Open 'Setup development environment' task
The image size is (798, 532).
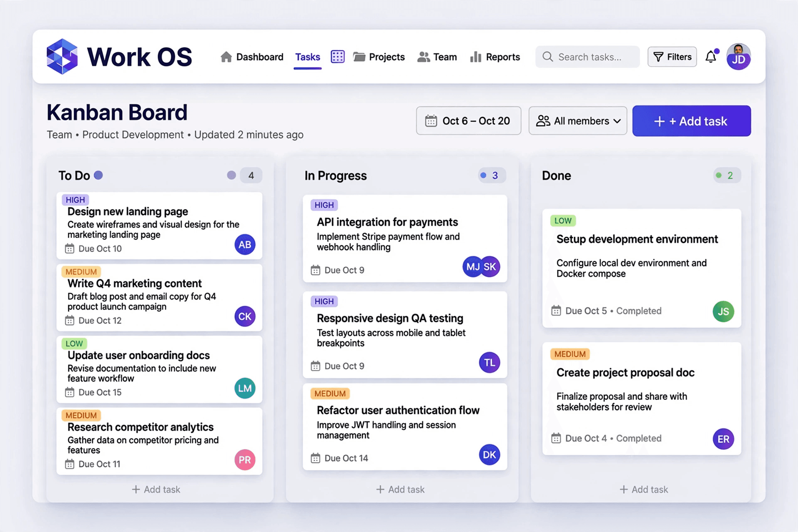(x=642, y=268)
